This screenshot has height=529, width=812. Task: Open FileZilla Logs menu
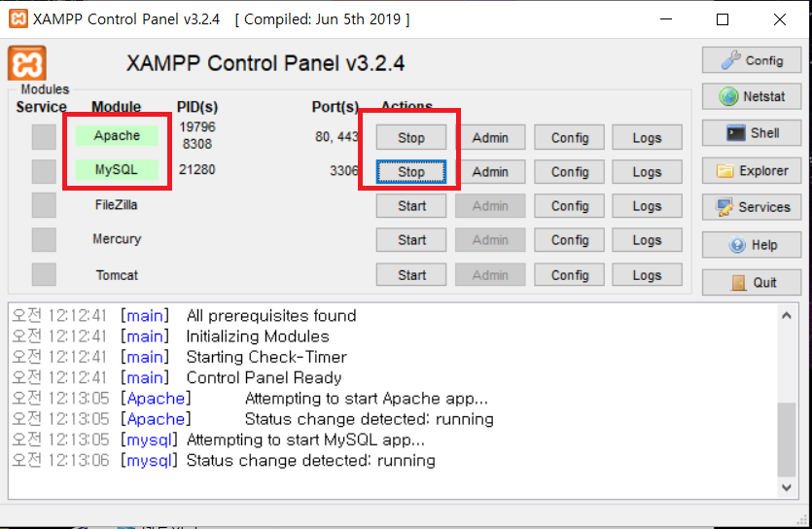pyautogui.click(x=647, y=206)
